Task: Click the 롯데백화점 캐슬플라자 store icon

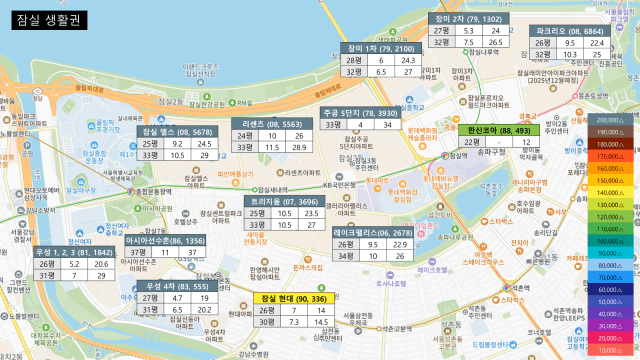Action: coord(422,147)
